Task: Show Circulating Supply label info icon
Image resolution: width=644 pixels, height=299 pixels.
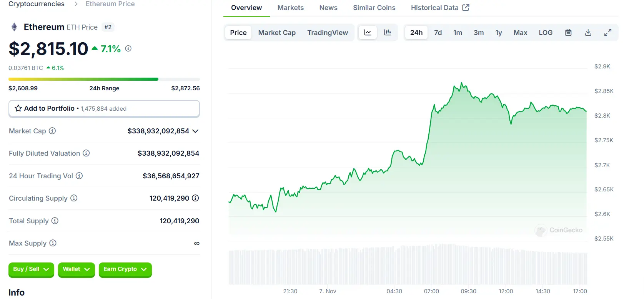Action: click(x=74, y=198)
